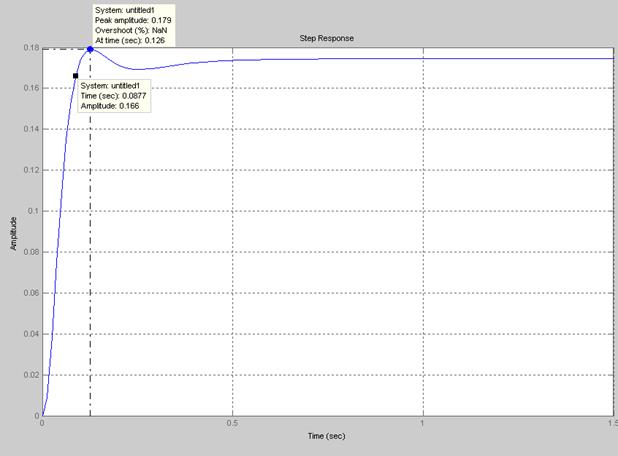Image resolution: width=618 pixels, height=456 pixels.
Task: Click the 0.18 tick label on y-axis
Action: [32, 48]
